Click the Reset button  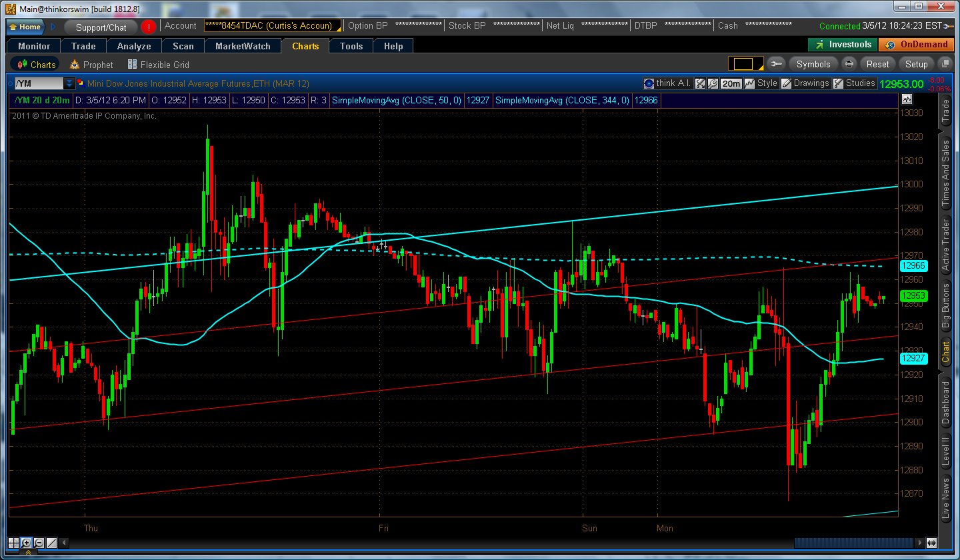[x=877, y=64]
